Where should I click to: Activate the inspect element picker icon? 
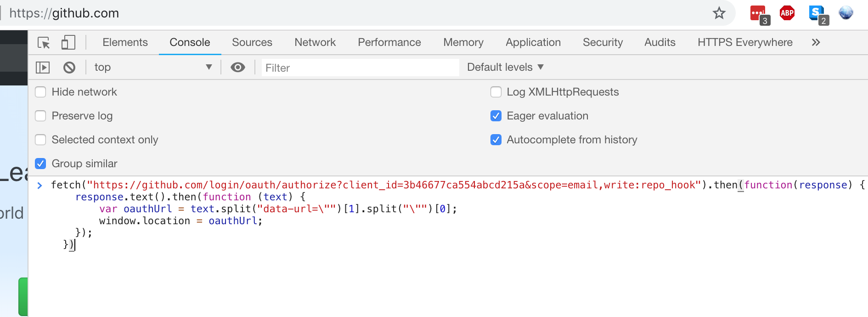tap(44, 43)
